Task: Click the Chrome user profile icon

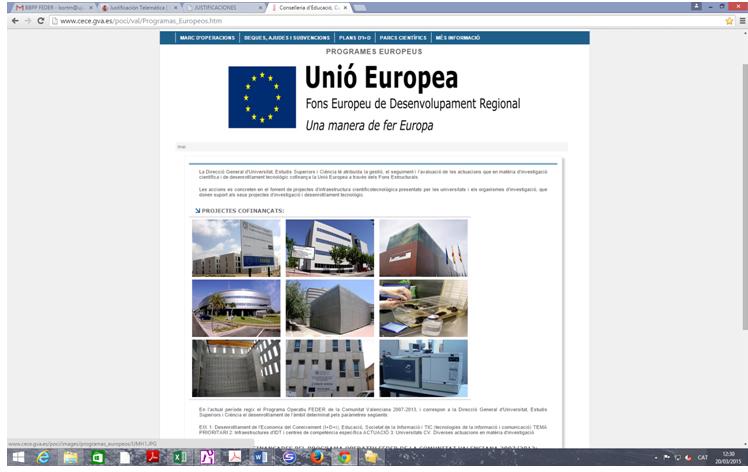Action: (x=696, y=6)
